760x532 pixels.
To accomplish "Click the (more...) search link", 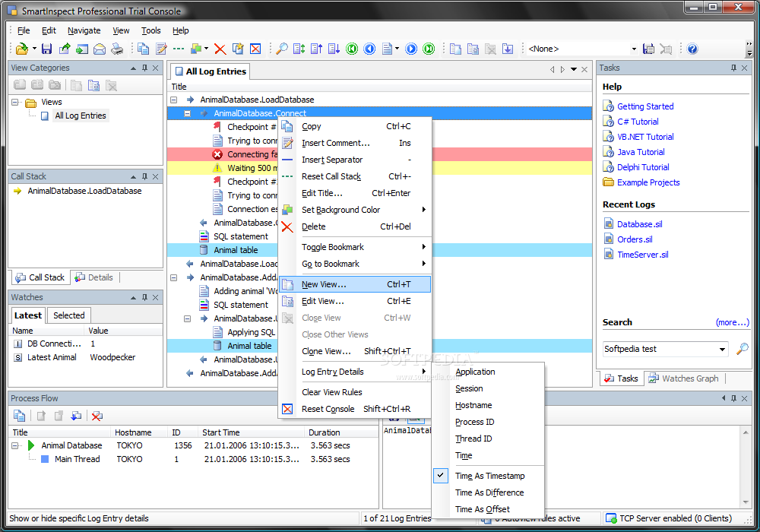I will 732,323.
